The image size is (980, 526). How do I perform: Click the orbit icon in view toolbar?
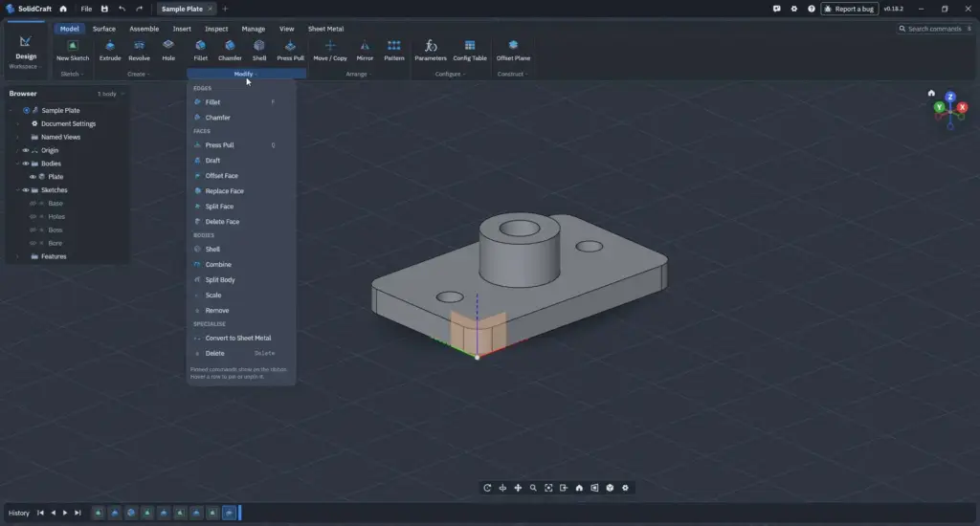[487, 488]
